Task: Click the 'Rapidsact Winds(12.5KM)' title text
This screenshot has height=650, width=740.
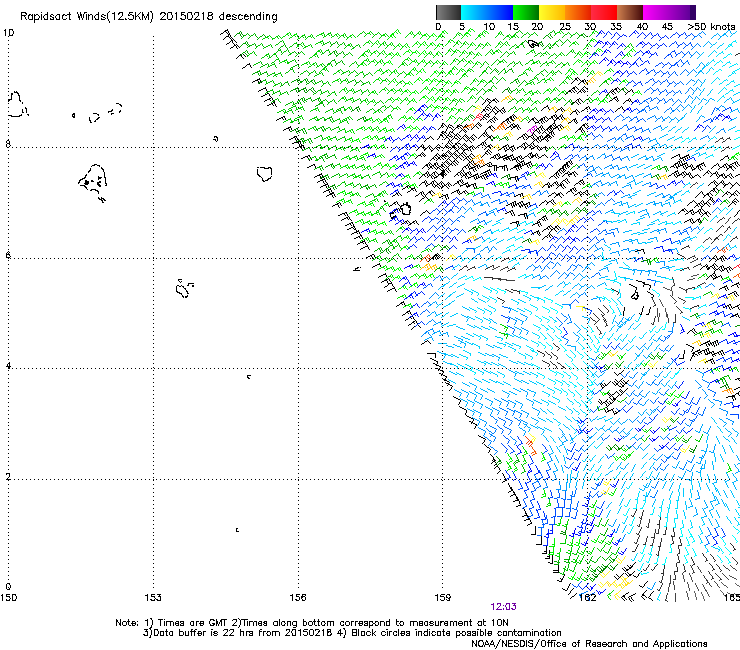Action: point(87,17)
